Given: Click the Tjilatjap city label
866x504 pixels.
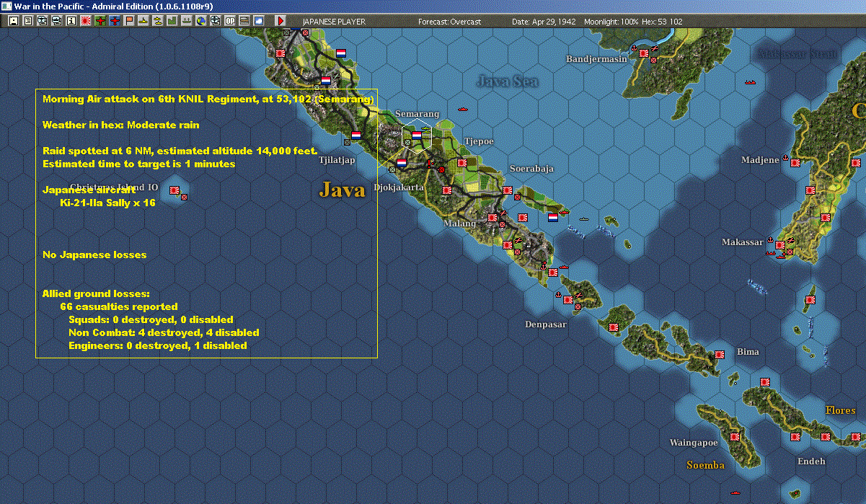Looking at the screenshot, I should (x=337, y=160).
